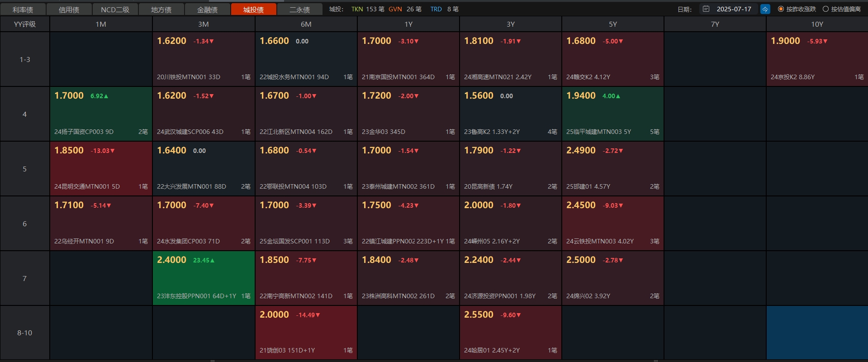
Task: Open the 22江北新区MTN004 162D cell
Action: point(306,114)
